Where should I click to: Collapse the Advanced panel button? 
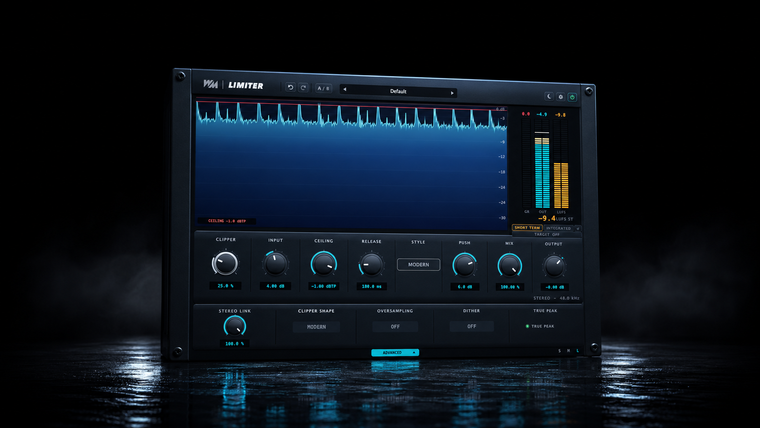click(395, 352)
